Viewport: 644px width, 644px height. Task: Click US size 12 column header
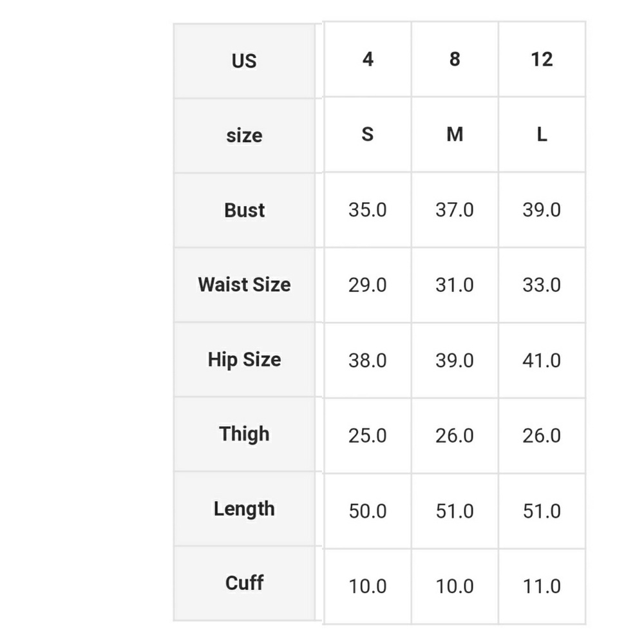[542, 59]
